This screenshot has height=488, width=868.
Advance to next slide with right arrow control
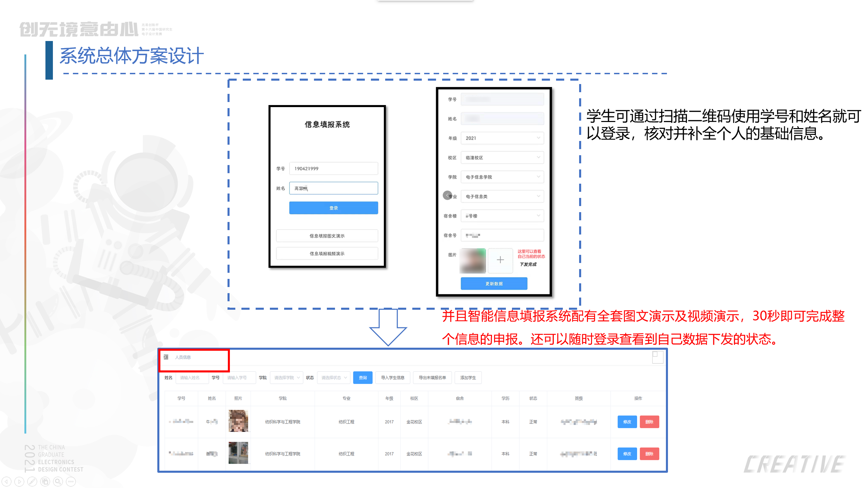click(19, 481)
